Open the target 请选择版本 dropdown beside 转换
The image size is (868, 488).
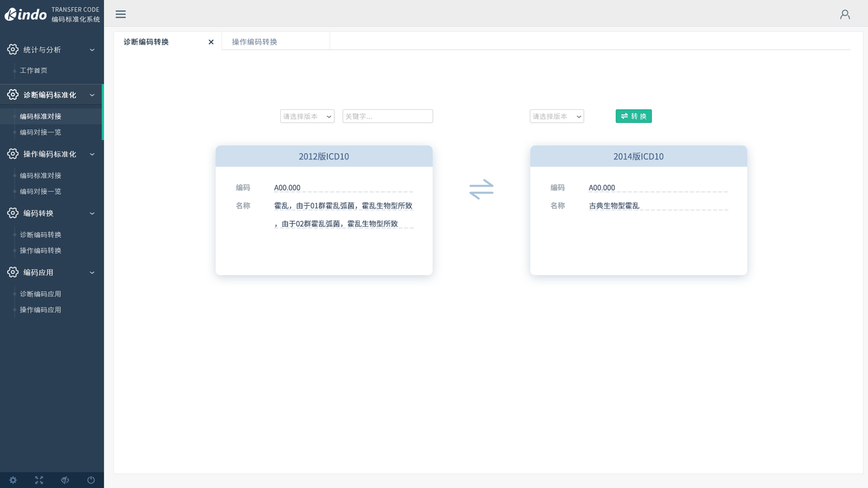(x=557, y=116)
